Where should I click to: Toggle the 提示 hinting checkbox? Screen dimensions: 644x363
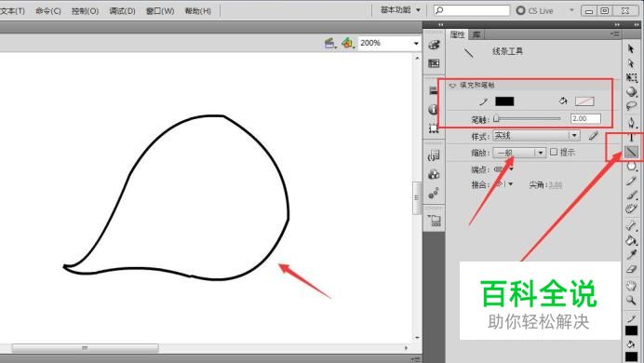click(x=554, y=152)
